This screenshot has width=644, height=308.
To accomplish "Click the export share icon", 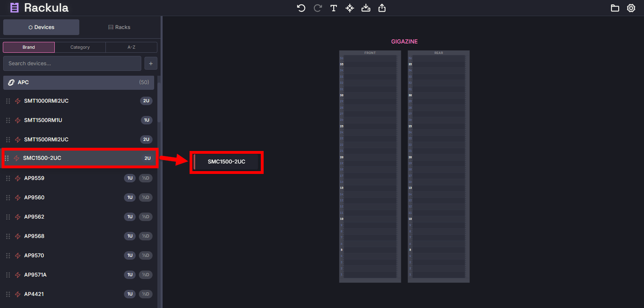I will point(382,8).
